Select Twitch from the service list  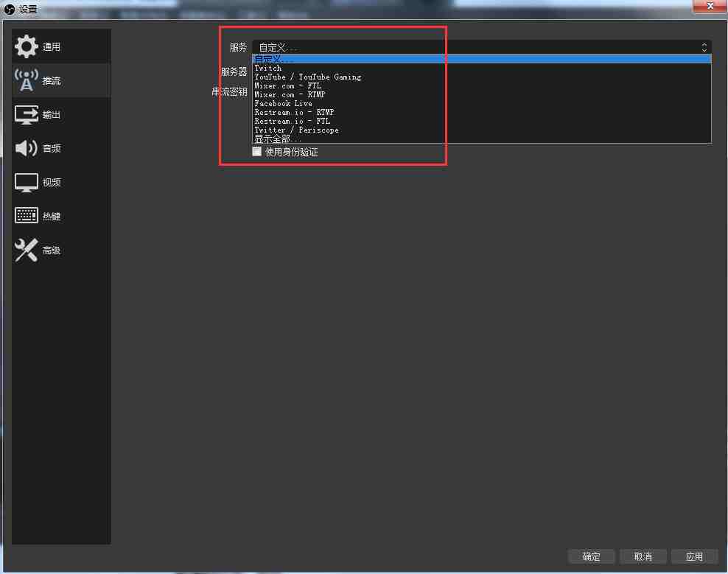(481, 68)
